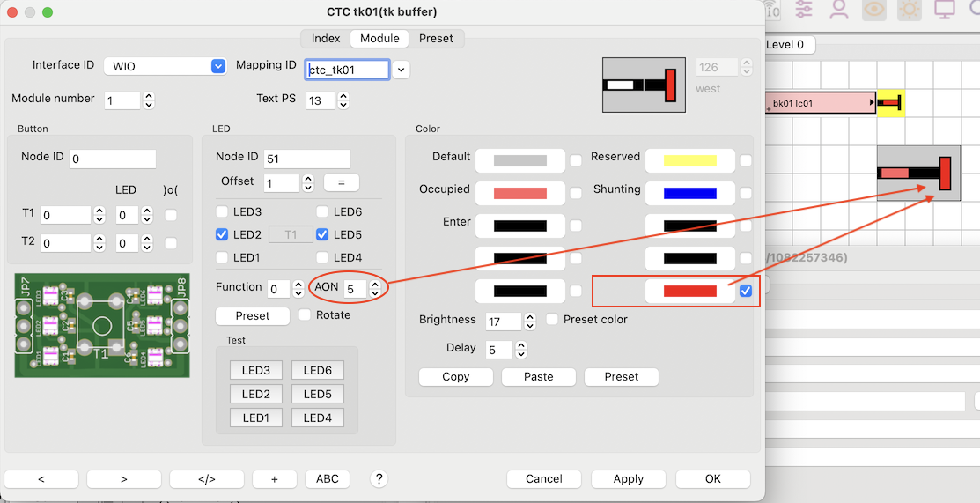Screen dimensions: 980x503
Task: Click the Apply button
Action: point(628,479)
